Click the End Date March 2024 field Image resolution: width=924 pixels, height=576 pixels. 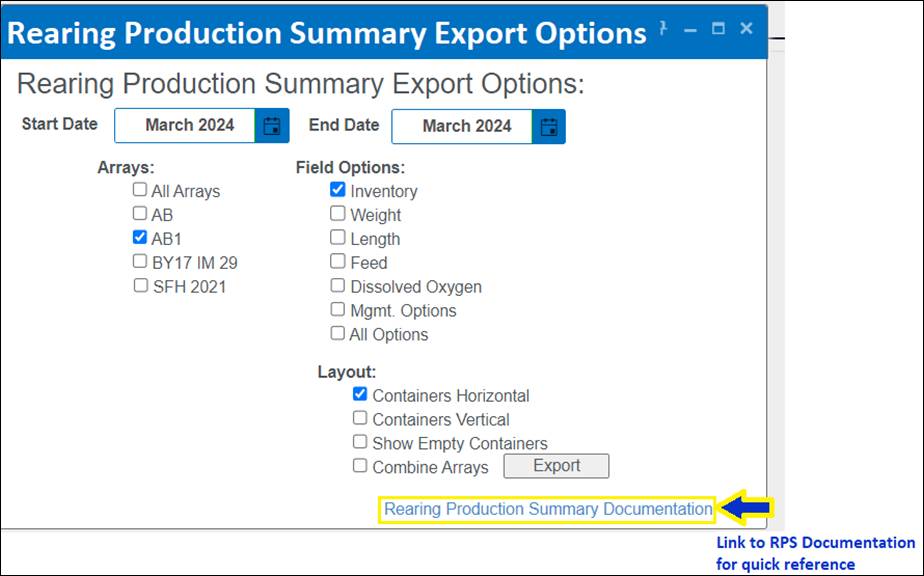[x=465, y=127]
